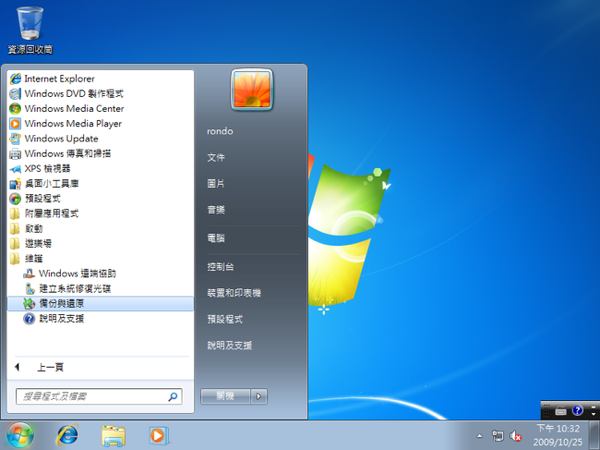Open 建立系統修復光碟
Image resolution: width=600 pixels, height=450 pixels.
pyautogui.click(x=100, y=289)
